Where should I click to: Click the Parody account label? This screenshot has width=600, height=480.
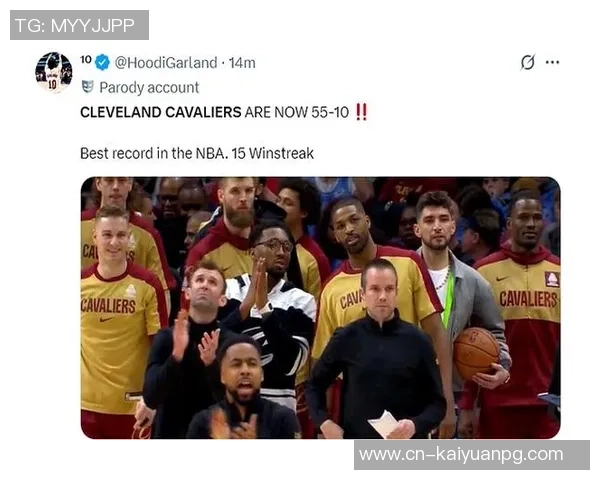149,88
